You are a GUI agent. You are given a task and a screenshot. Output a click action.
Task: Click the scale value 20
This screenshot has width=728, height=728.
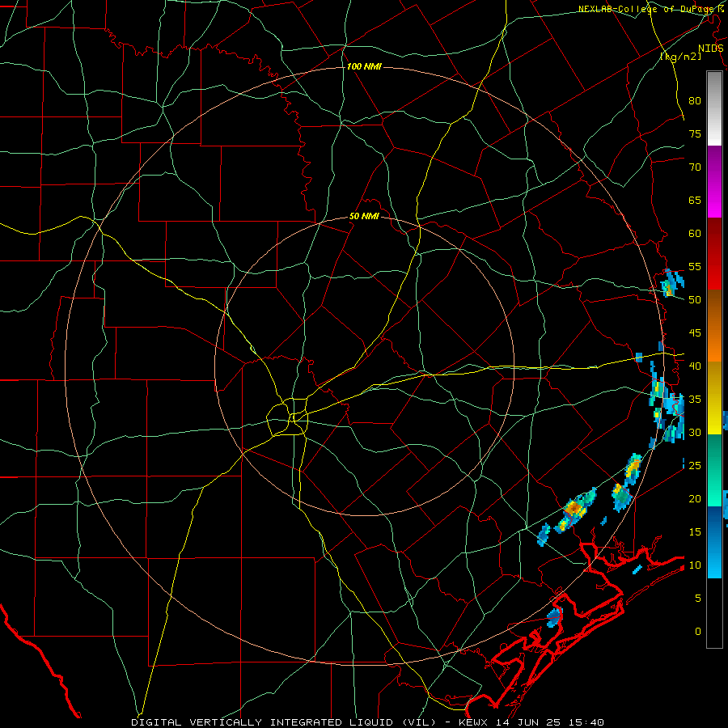pos(695,499)
